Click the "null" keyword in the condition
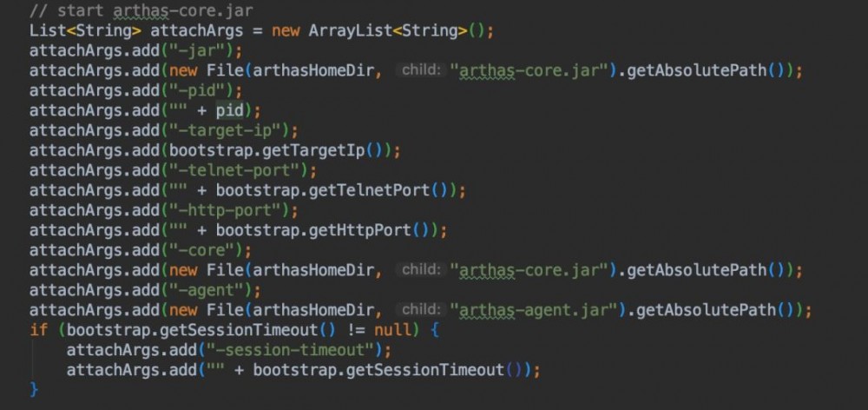Viewport: 868px width, 410px height. tap(392, 330)
